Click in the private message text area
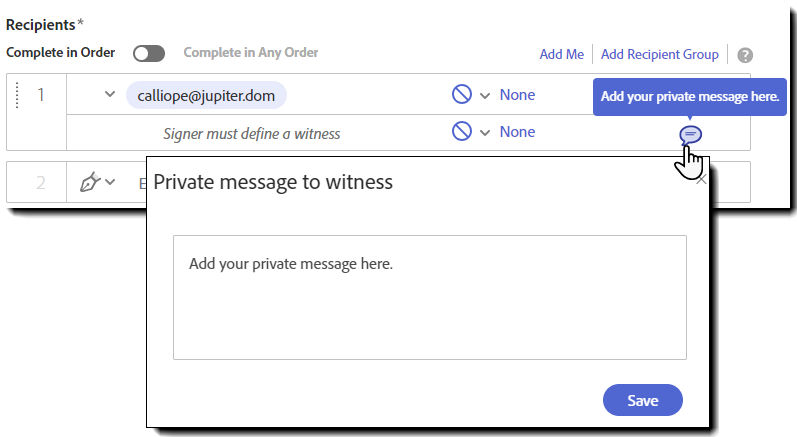The image size is (797, 437). pyautogui.click(x=430, y=297)
